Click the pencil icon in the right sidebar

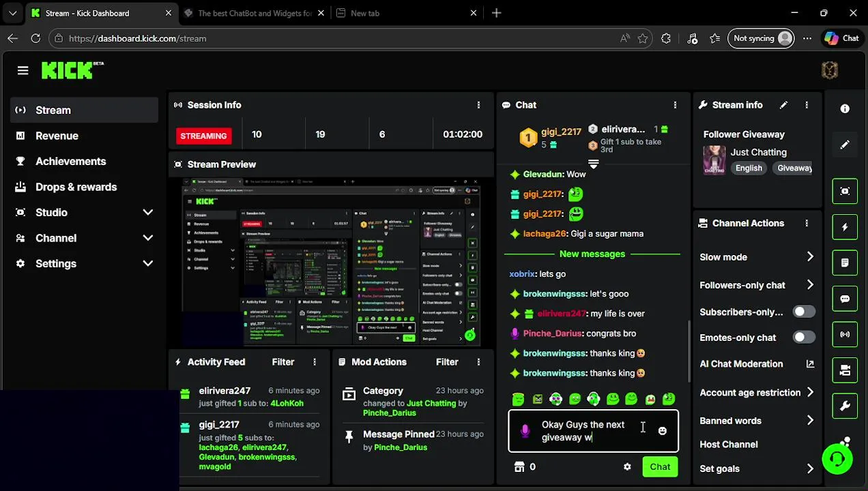coord(845,145)
